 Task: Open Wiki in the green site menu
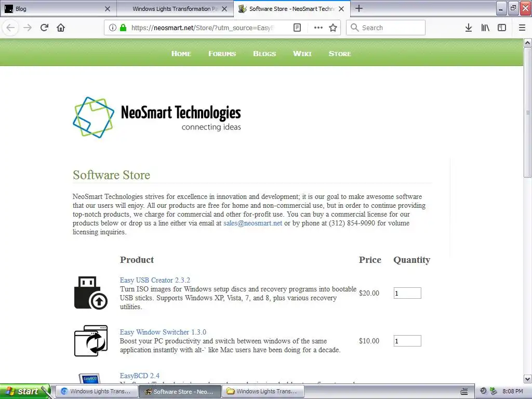(x=302, y=54)
